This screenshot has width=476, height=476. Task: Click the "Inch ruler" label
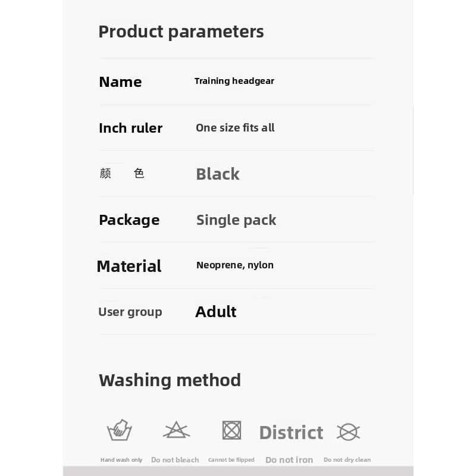[x=130, y=128]
